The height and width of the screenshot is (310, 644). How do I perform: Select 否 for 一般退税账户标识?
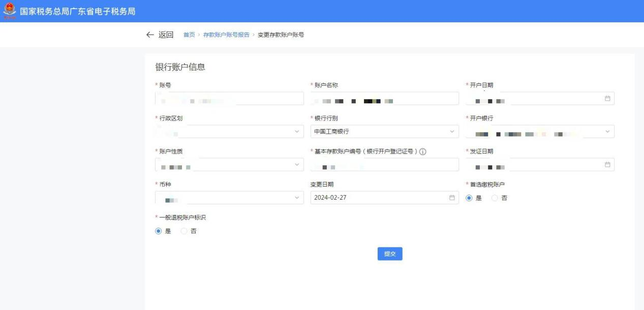click(x=185, y=231)
